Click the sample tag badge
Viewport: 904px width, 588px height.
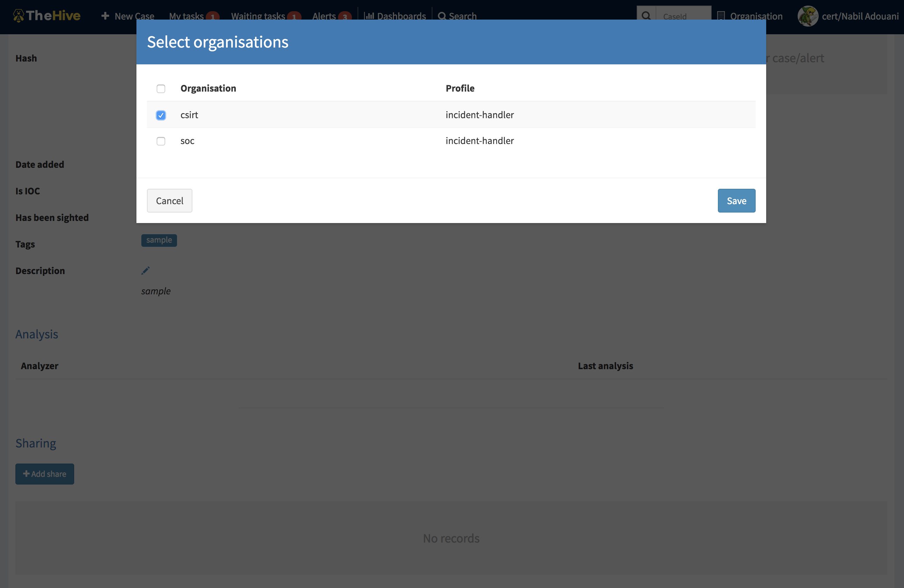coord(159,240)
